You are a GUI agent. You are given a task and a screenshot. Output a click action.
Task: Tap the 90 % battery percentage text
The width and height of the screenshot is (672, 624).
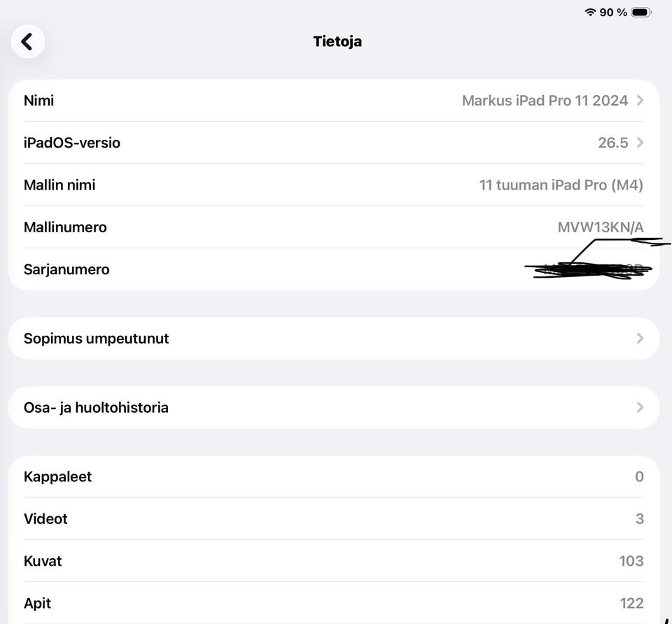pos(613,13)
